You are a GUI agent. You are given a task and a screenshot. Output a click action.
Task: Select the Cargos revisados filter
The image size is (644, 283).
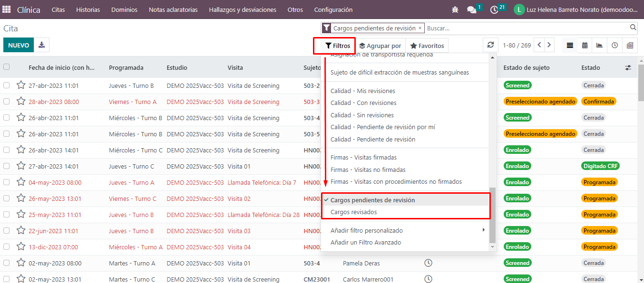click(353, 212)
